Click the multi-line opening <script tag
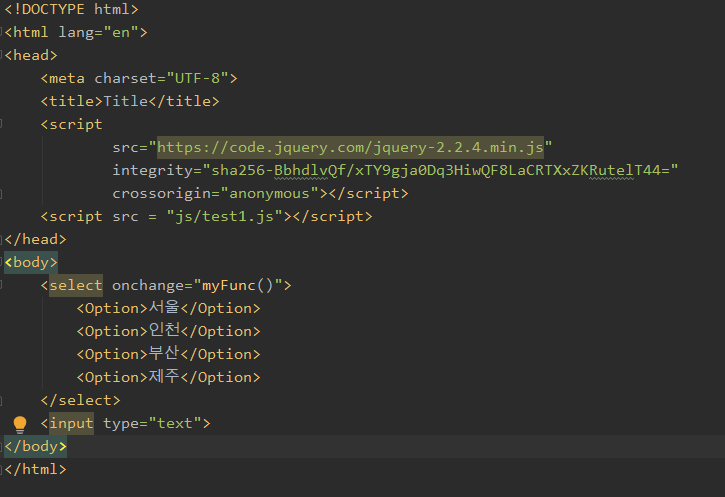Screen dimensions: 725x497 [x=71, y=124]
